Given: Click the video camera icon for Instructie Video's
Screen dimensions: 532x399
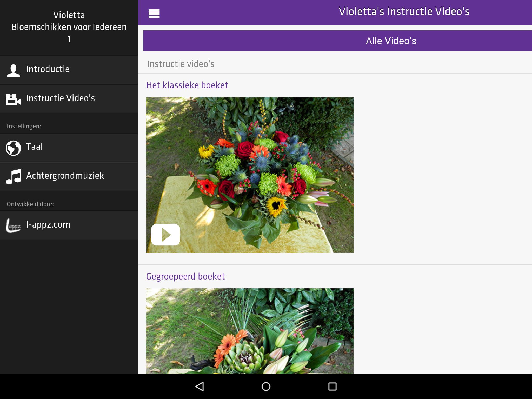Looking at the screenshot, I should (13, 99).
